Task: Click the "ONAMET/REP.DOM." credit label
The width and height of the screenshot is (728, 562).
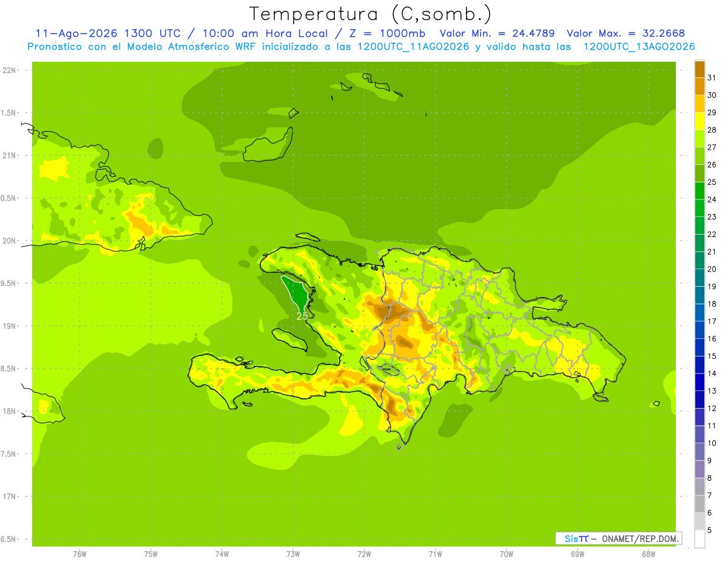Action: click(x=641, y=538)
